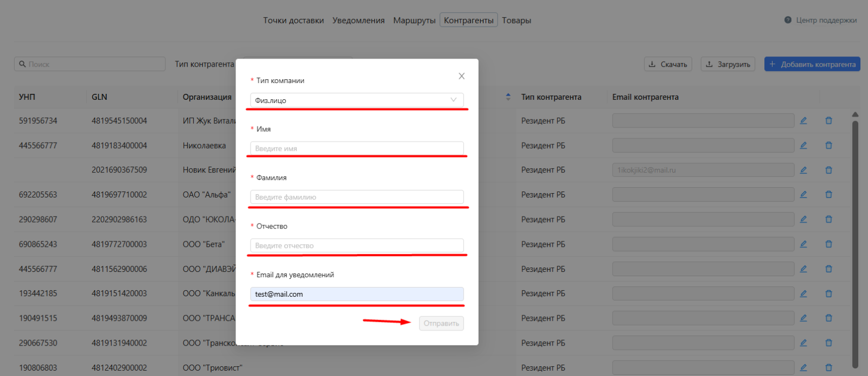
Task: Click trash icon for row 193442185
Action: pyautogui.click(x=828, y=294)
